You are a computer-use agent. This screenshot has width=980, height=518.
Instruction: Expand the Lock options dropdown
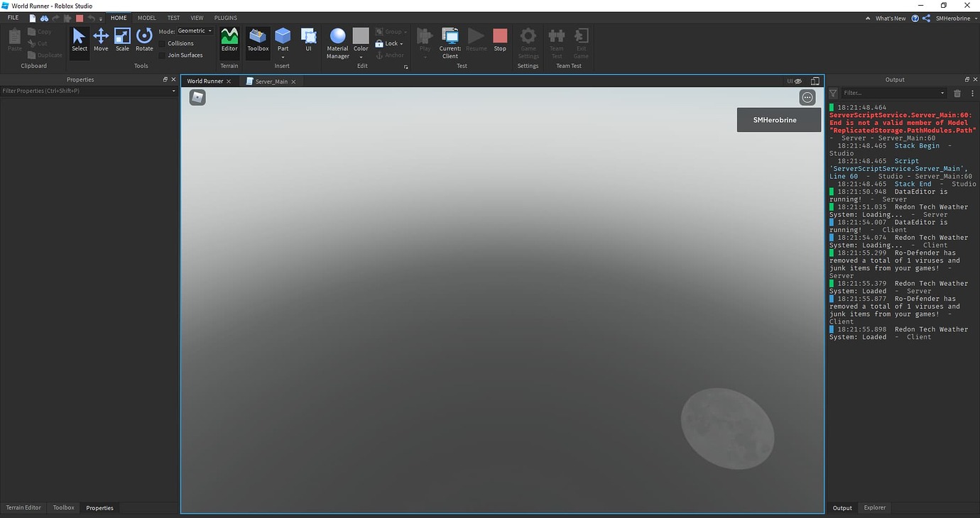(400, 43)
